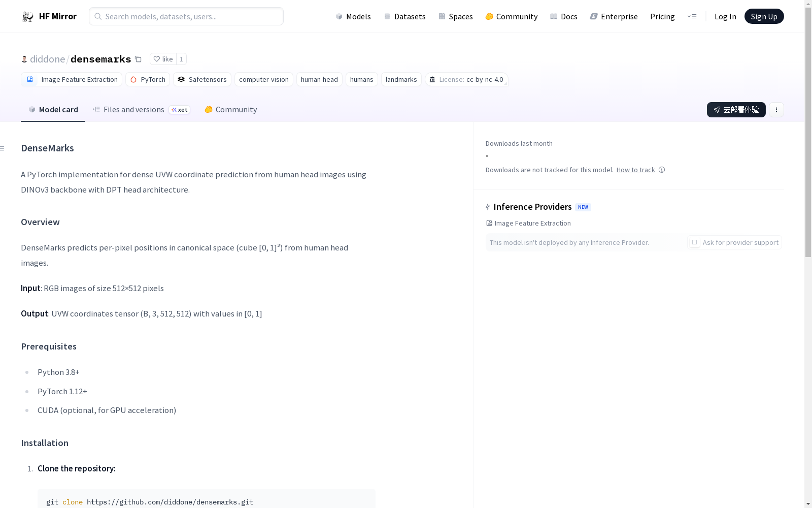Select the Model card tab
The image size is (812, 508).
click(x=53, y=110)
